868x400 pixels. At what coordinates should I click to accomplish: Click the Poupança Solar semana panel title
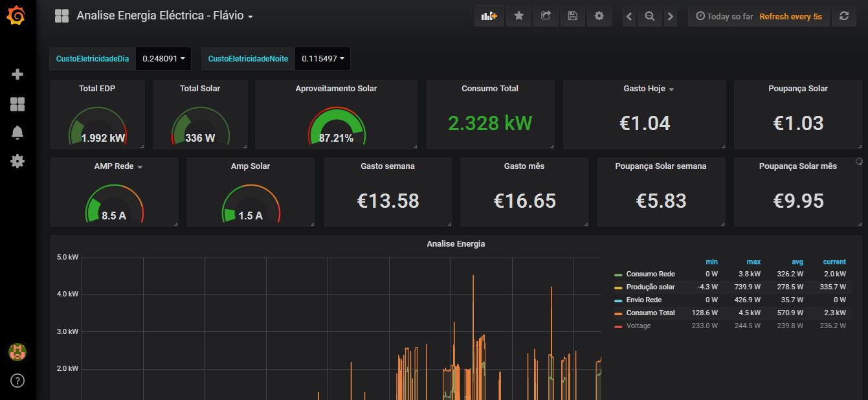tap(661, 166)
